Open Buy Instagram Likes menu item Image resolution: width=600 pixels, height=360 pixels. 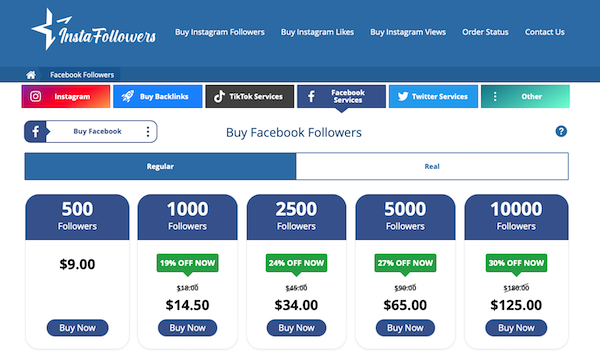(317, 32)
